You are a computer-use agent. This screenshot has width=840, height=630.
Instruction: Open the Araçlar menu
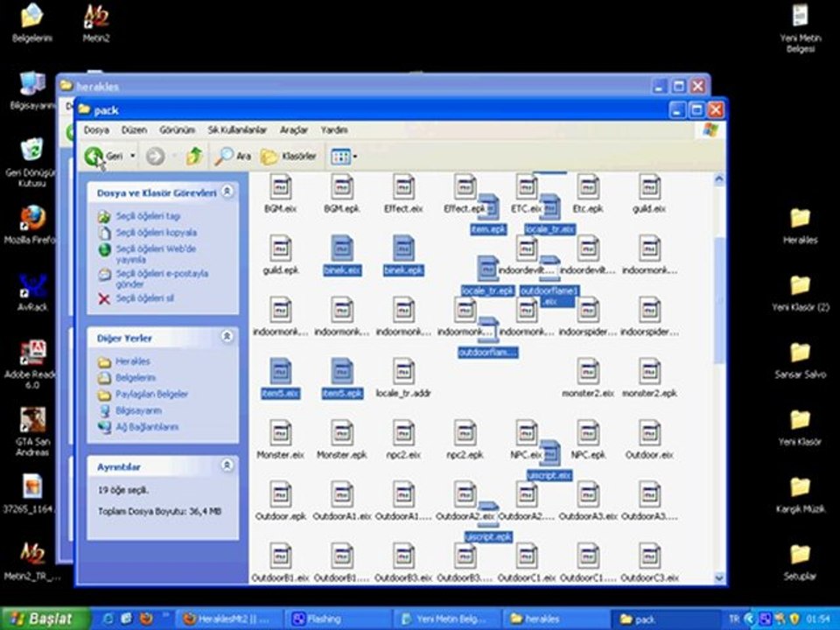pyautogui.click(x=293, y=129)
